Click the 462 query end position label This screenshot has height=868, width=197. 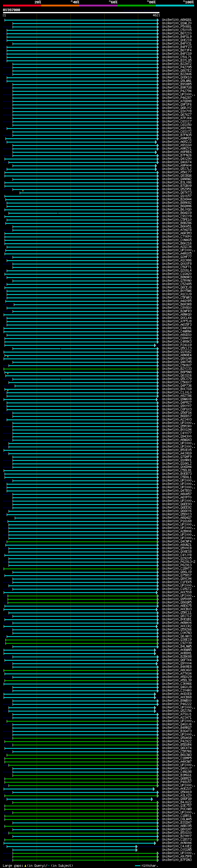tap(155, 15)
